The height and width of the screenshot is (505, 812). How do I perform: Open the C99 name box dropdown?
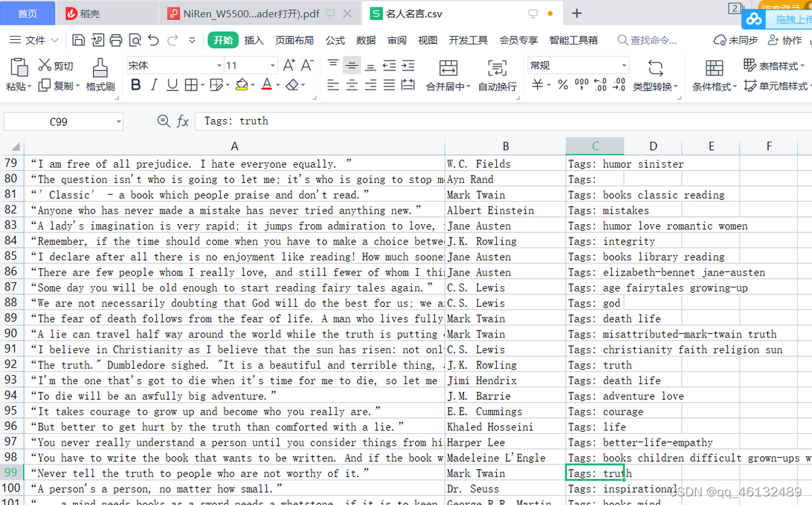[119, 122]
